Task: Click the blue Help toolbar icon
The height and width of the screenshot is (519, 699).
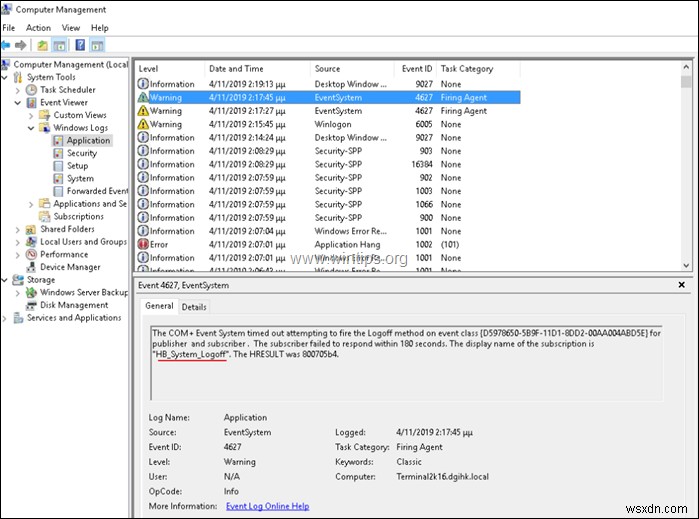Action: click(x=80, y=45)
